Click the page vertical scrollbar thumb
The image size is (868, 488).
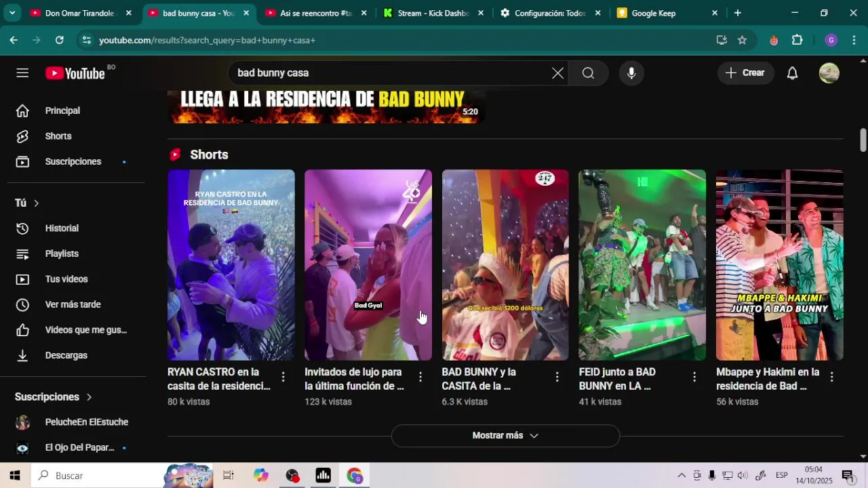863,140
